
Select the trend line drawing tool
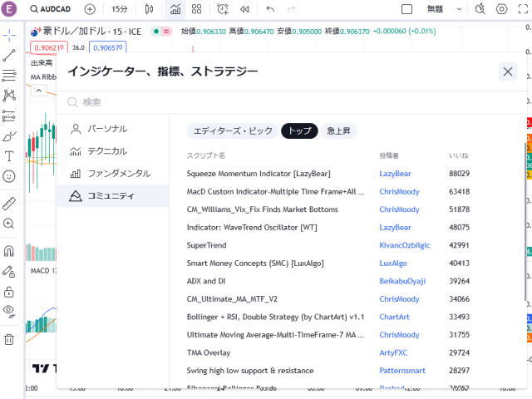coord(9,55)
